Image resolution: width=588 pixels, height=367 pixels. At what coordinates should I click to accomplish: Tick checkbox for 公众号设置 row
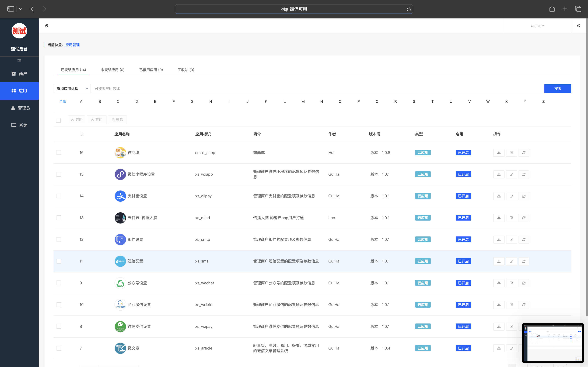pos(59,283)
